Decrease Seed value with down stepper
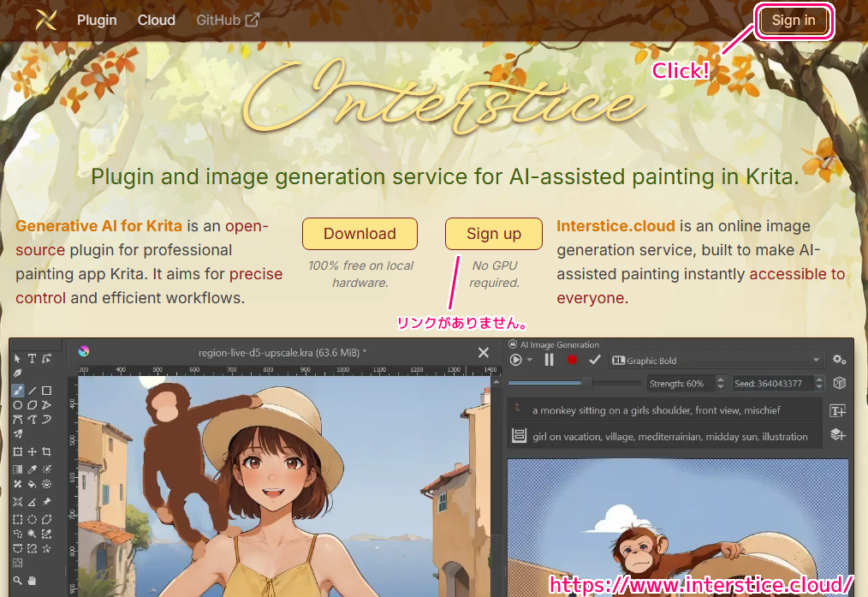 (820, 386)
